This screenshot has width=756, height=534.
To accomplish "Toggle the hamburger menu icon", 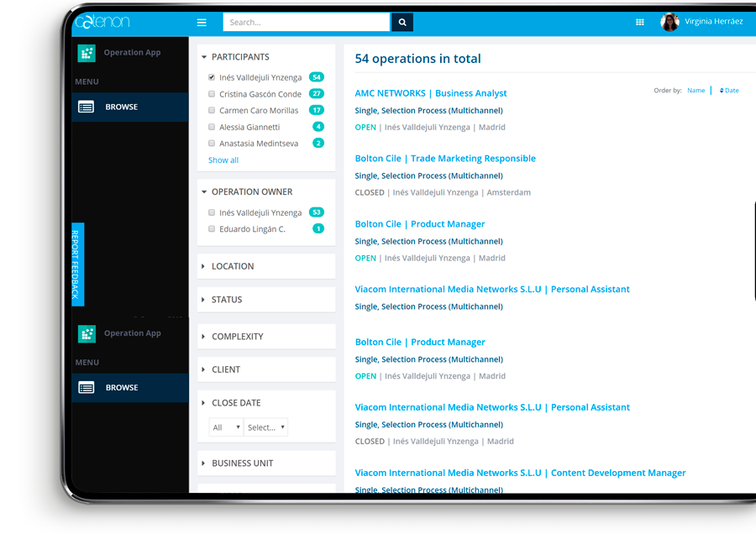I will [x=202, y=23].
